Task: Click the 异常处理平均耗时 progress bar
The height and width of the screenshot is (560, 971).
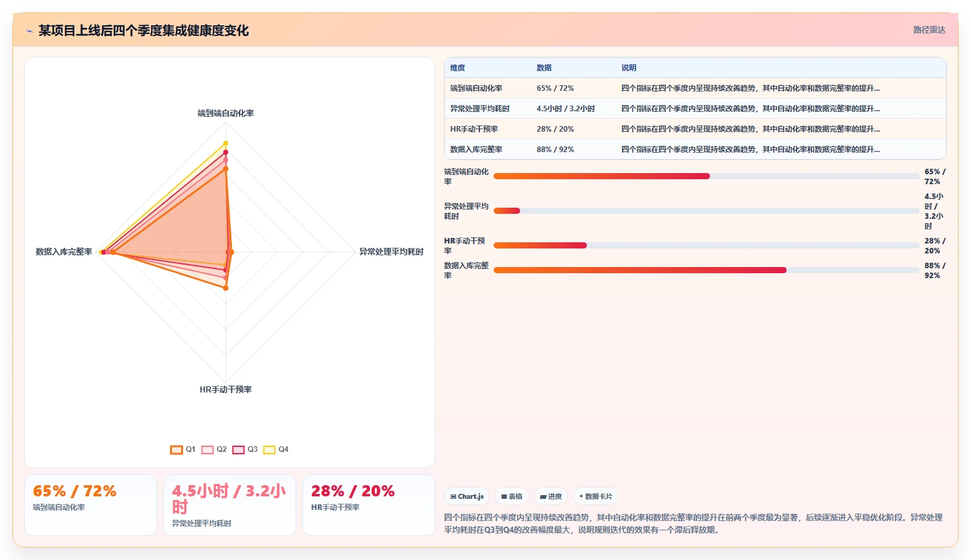Action: tap(706, 211)
